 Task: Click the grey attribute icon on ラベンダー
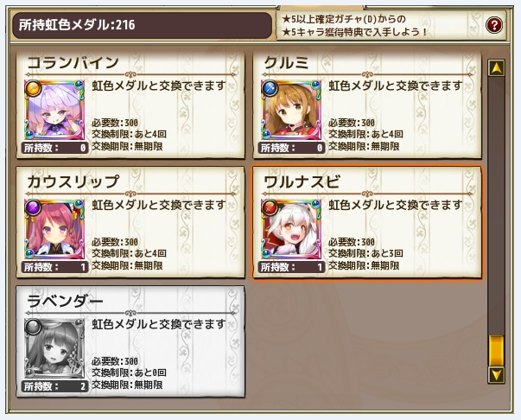33,327
